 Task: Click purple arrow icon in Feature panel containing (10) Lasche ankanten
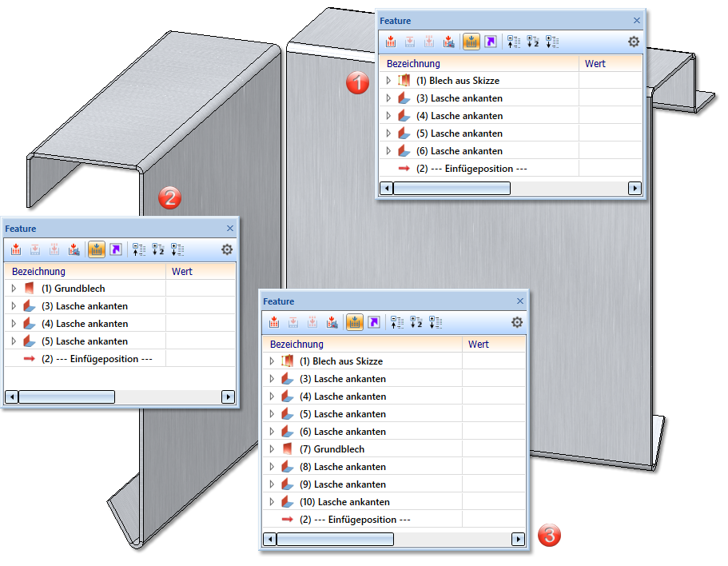374,322
